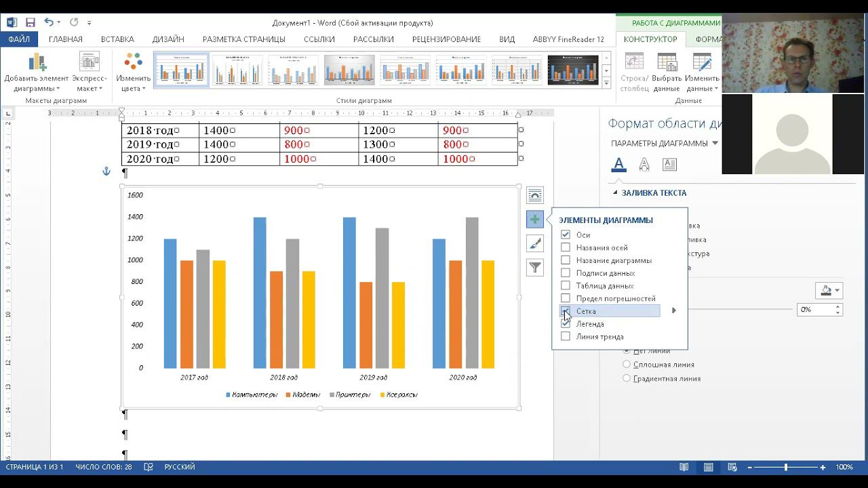
Task: Click the Layout Options icon beside chart
Action: (x=535, y=195)
